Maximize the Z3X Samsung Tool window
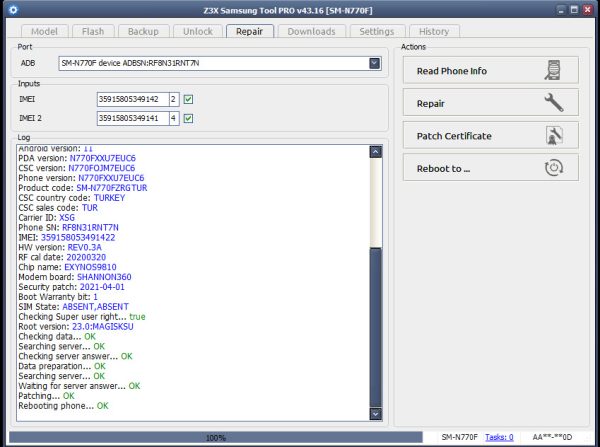 pyautogui.click(x=574, y=10)
